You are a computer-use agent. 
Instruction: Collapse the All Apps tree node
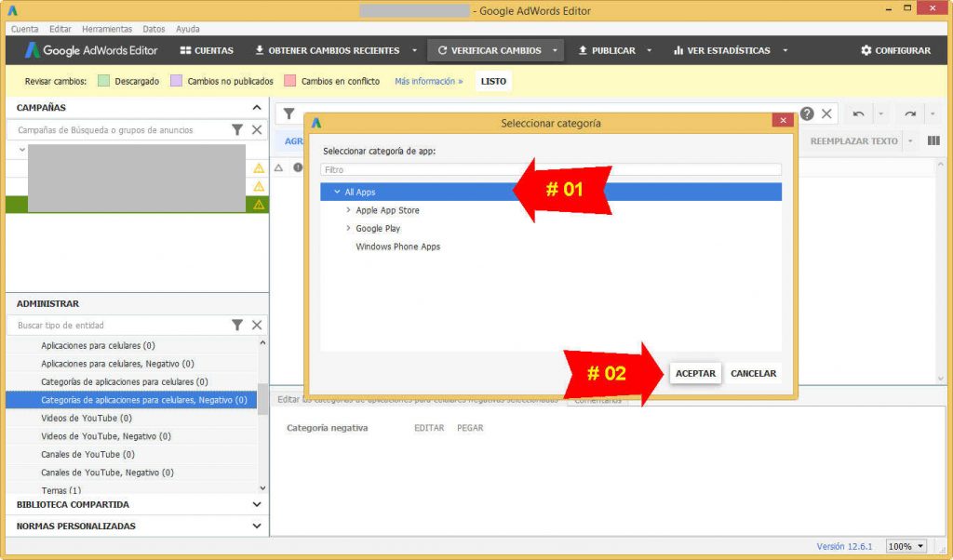(338, 191)
